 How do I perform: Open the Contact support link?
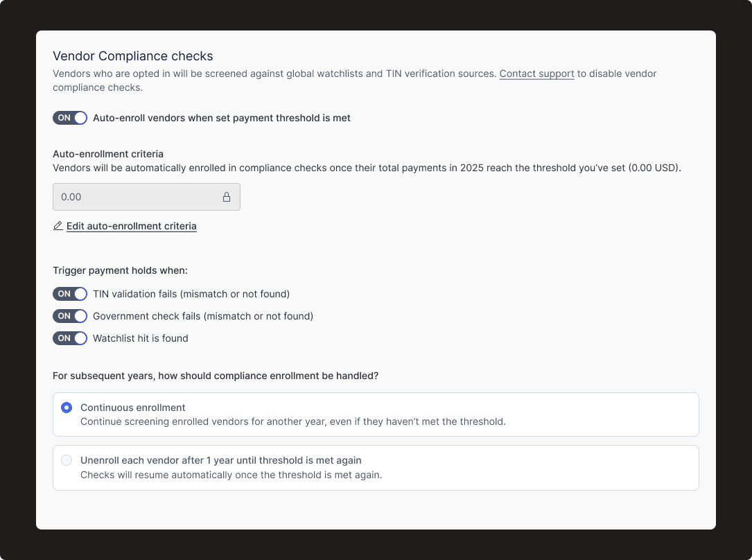pyautogui.click(x=536, y=73)
